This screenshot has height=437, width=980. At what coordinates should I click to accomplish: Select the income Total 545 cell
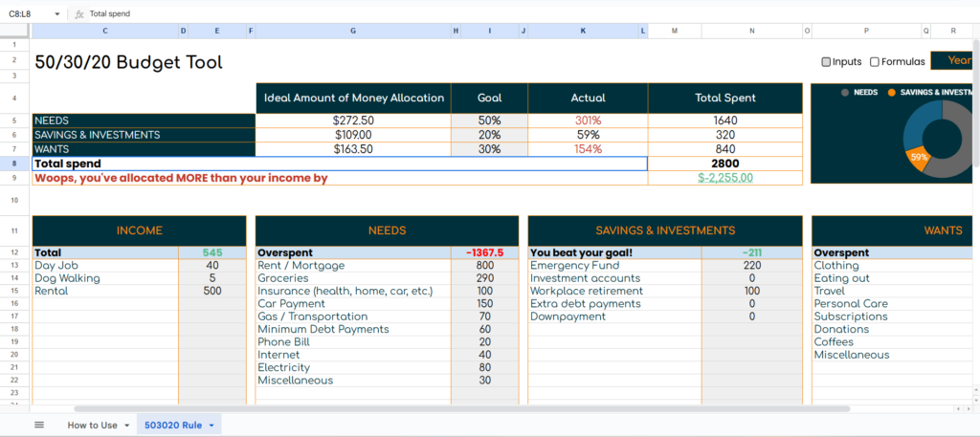(x=212, y=252)
